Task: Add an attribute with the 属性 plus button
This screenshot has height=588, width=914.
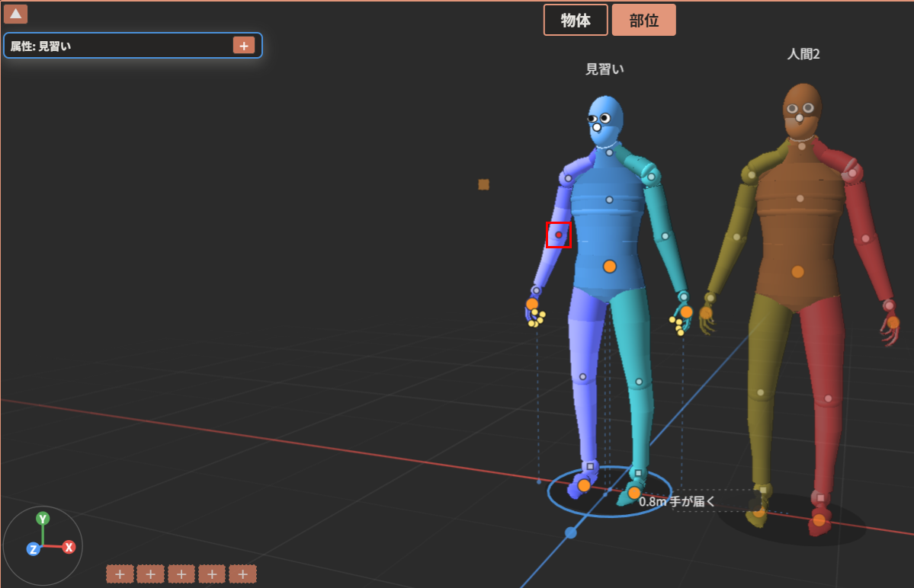Action: coord(244,46)
